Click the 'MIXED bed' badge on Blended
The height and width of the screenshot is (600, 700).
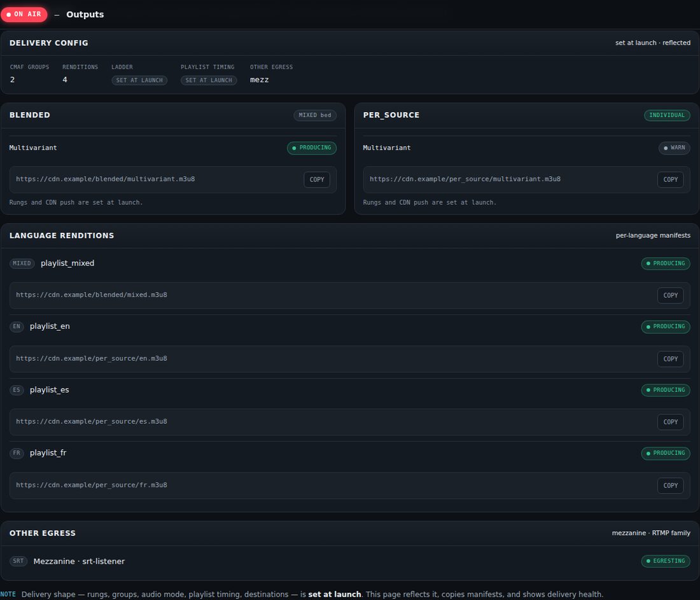(315, 115)
